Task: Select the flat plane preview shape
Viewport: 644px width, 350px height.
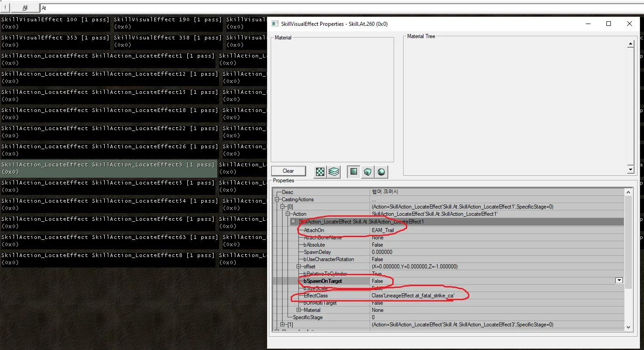Action: pyautogui.click(x=354, y=172)
